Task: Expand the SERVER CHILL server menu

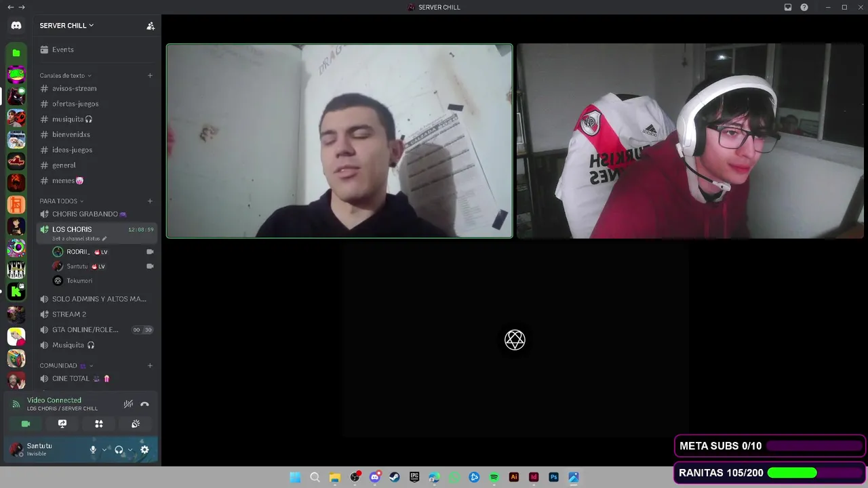Action: [x=66, y=26]
